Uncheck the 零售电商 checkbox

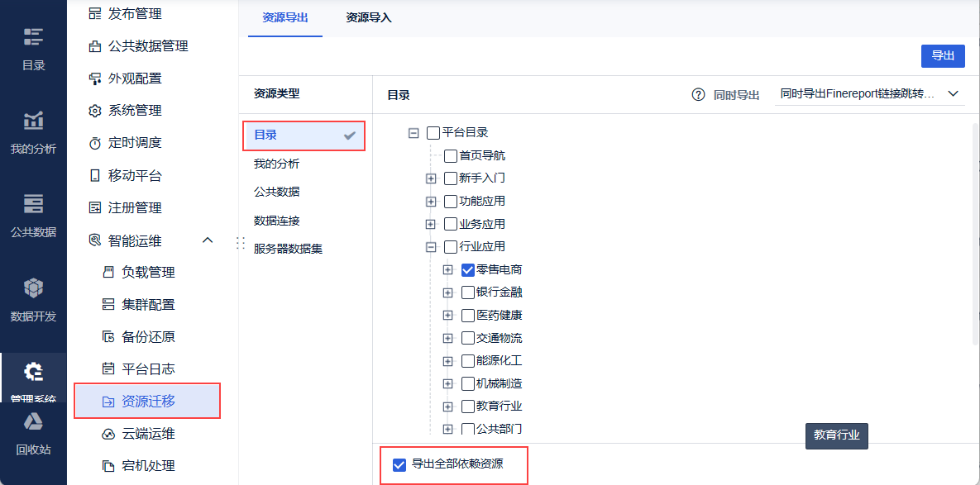click(468, 269)
